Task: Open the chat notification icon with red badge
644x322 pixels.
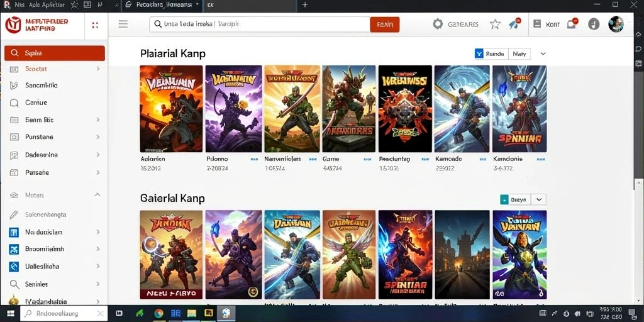Action: [x=572, y=23]
